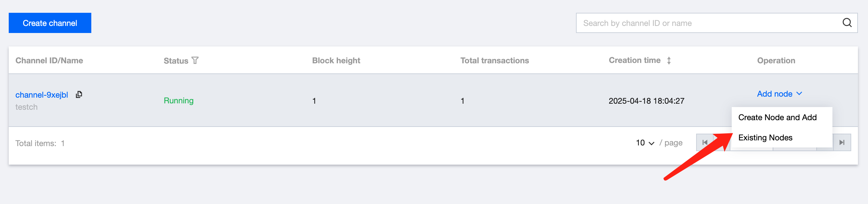Click the Total transactions column header
This screenshot has width=868, height=204.
coord(494,61)
